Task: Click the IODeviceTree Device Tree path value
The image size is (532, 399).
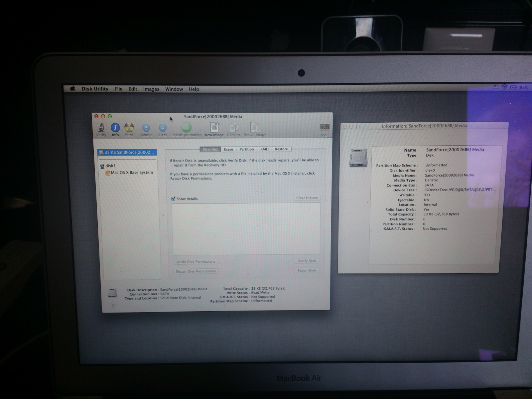Action: (460, 190)
